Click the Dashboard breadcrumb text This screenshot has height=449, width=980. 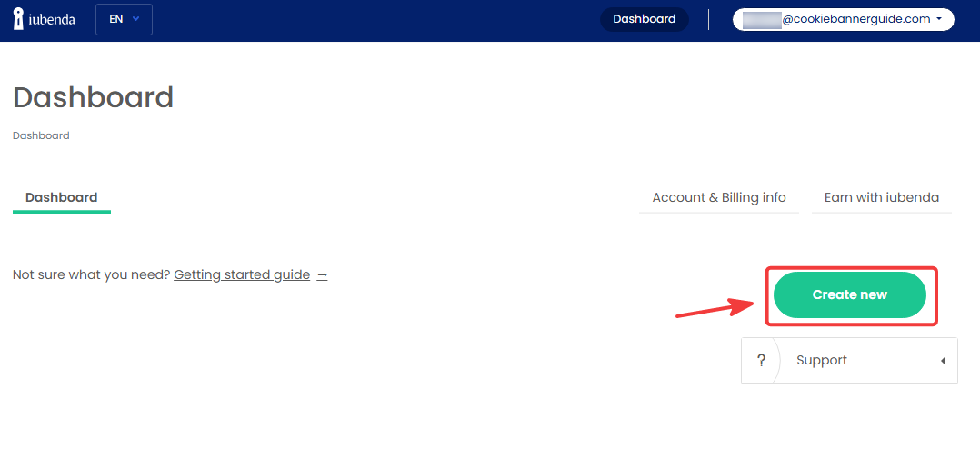pyautogui.click(x=41, y=135)
